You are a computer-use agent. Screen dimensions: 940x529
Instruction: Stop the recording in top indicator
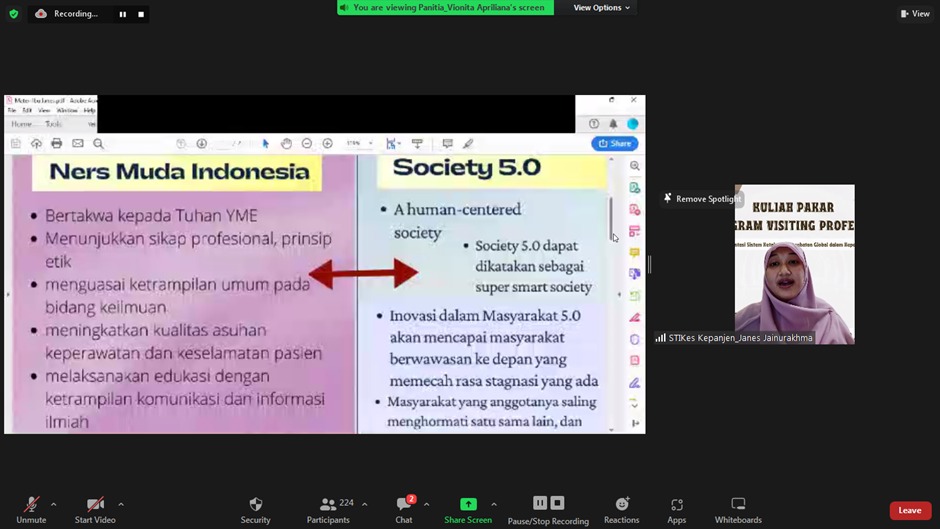(141, 14)
